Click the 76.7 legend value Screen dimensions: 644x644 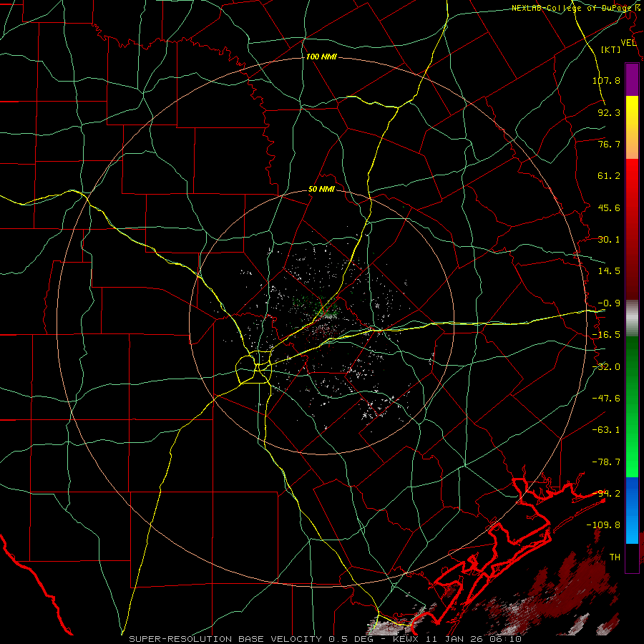tap(609, 144)
